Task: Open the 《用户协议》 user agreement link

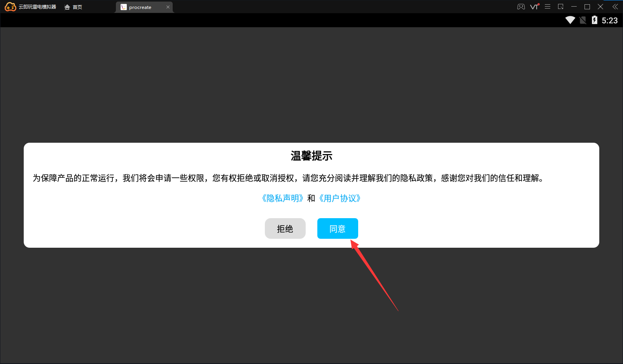Action: point(339,198)
